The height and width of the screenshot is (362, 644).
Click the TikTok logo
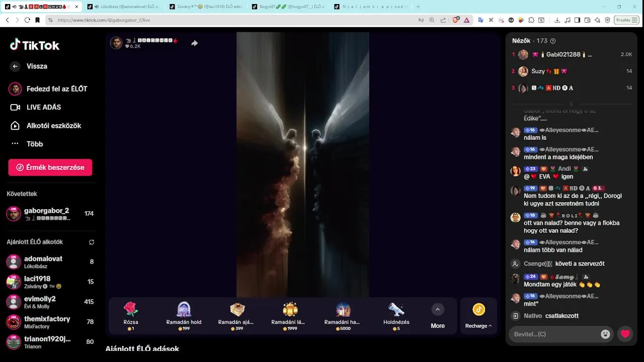click(35, 45)
